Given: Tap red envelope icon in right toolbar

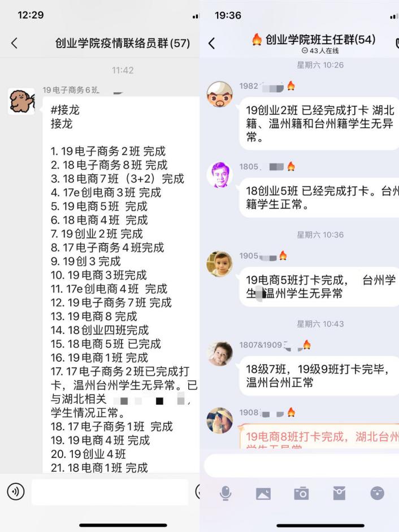Looking at the screenshot, I should pos(339,493).
